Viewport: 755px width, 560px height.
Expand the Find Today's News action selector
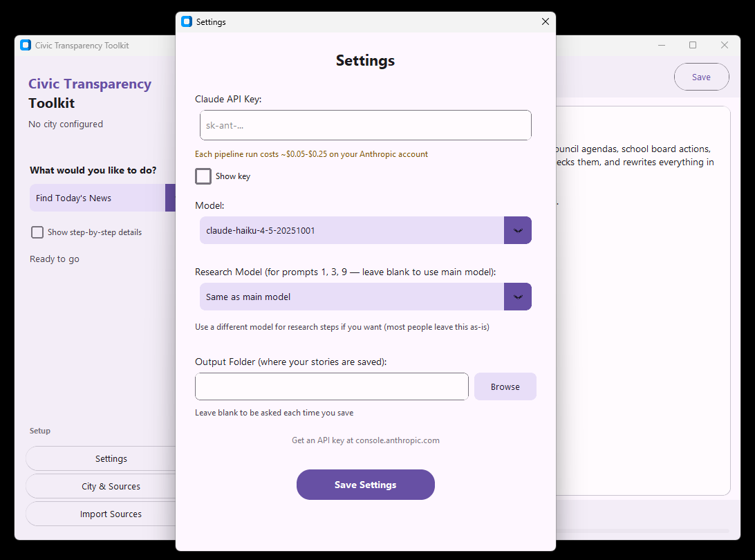(x=97, y=198)
